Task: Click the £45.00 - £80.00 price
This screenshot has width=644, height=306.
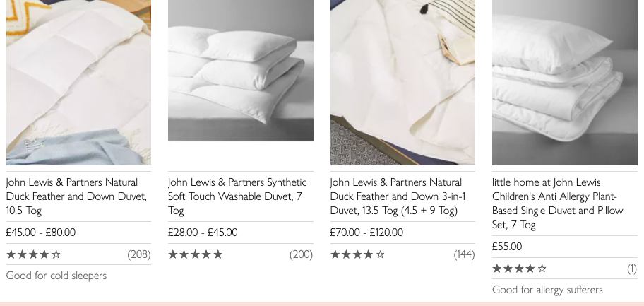Action: coord(41,233)
